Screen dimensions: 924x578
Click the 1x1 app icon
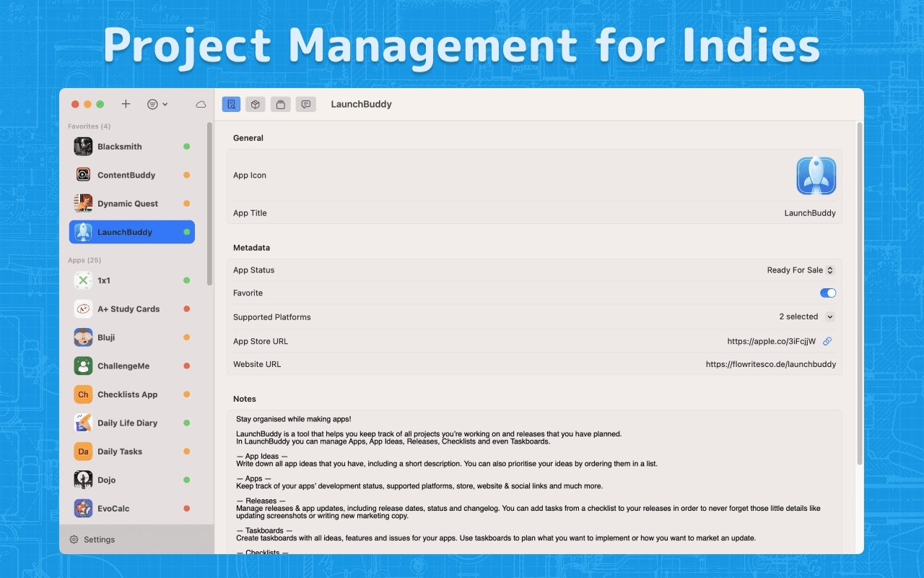tap(83, 280)
